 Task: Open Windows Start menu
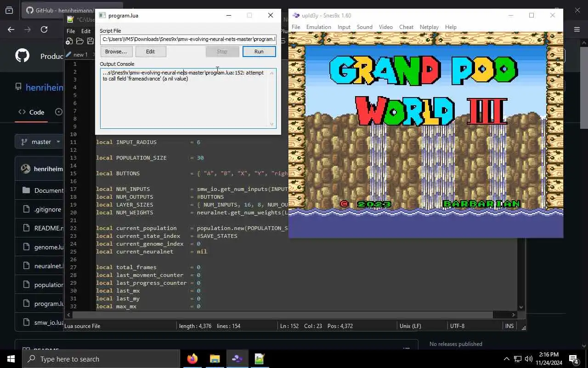click(x=11, y=359)
